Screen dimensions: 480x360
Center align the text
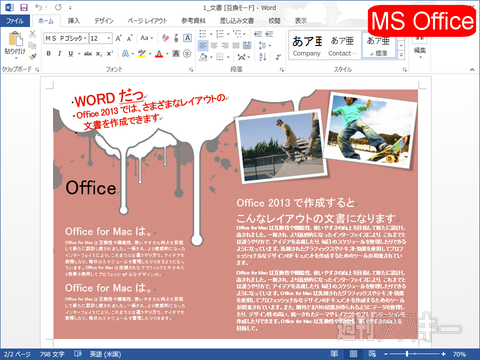coord(214,45)
